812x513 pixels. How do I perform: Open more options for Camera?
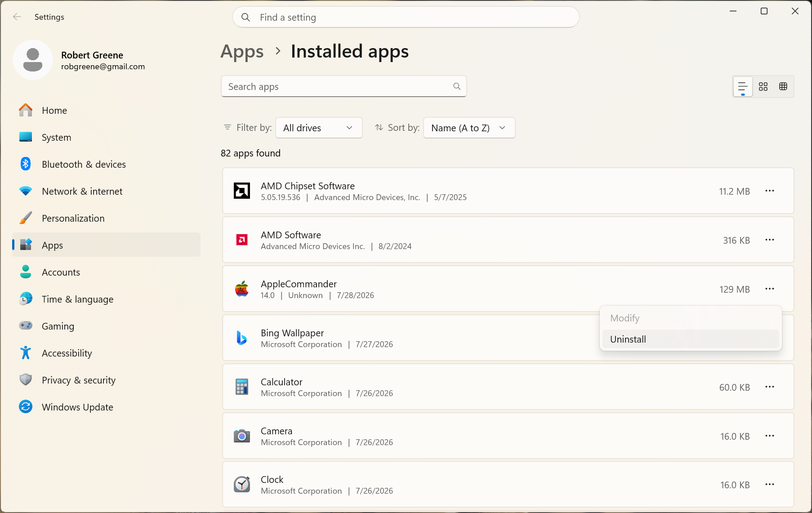(770, 436)
